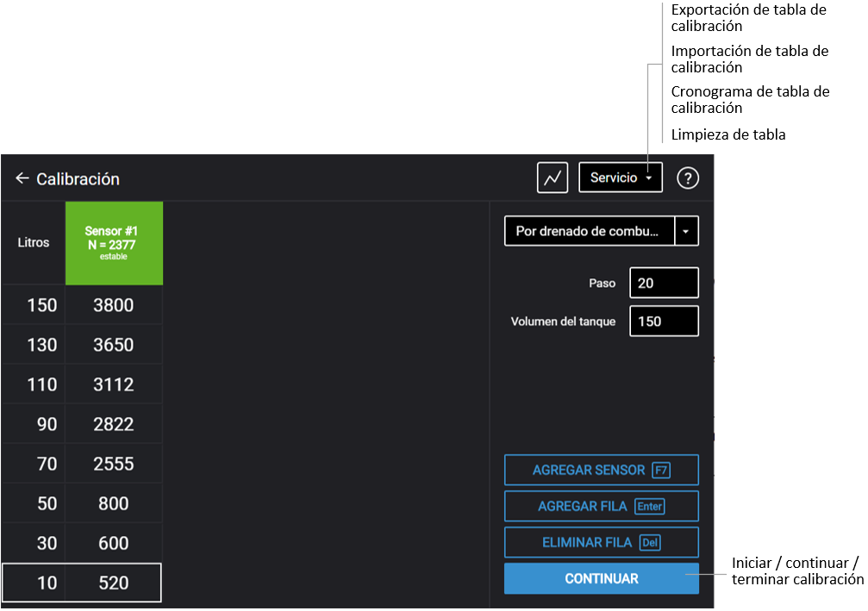Click the back arrow next to Calibración

pyautogui.click(x=22, y=178)
